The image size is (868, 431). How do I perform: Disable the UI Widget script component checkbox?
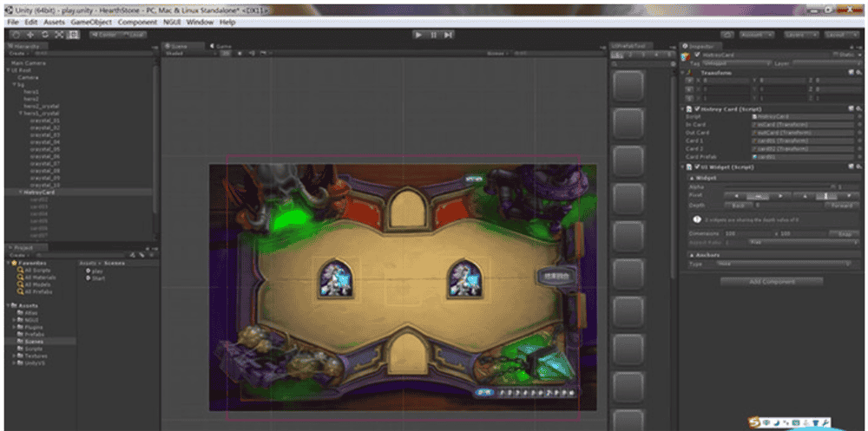point(697,167)
